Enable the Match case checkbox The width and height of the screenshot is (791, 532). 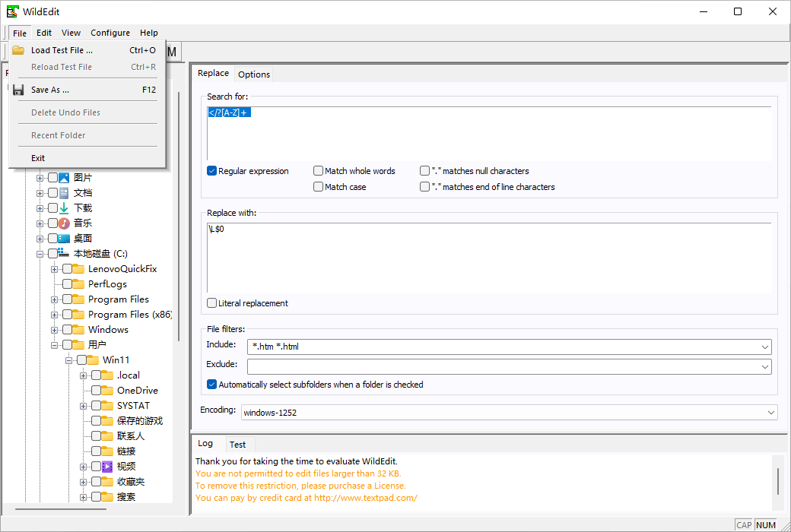319,186
